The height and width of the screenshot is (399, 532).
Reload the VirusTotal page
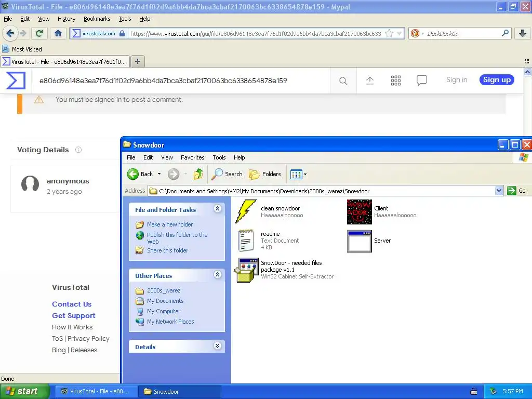(x=39, y=33)
